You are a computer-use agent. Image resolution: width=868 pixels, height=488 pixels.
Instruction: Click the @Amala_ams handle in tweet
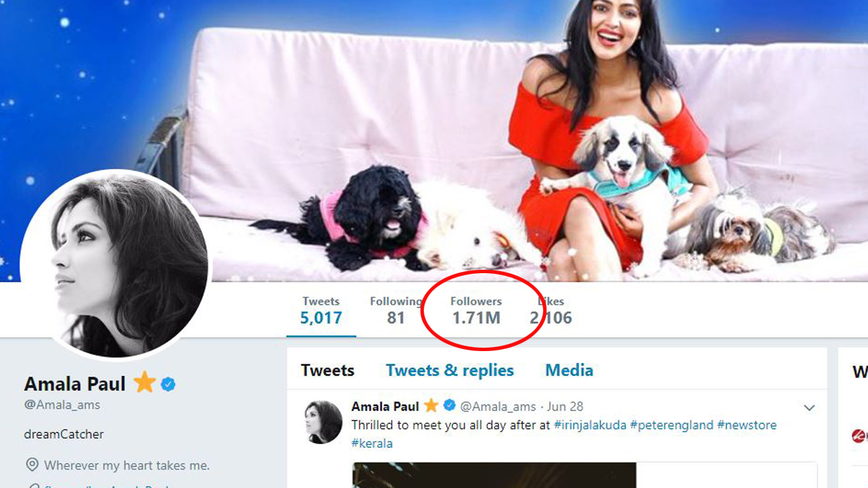[498, 407]
